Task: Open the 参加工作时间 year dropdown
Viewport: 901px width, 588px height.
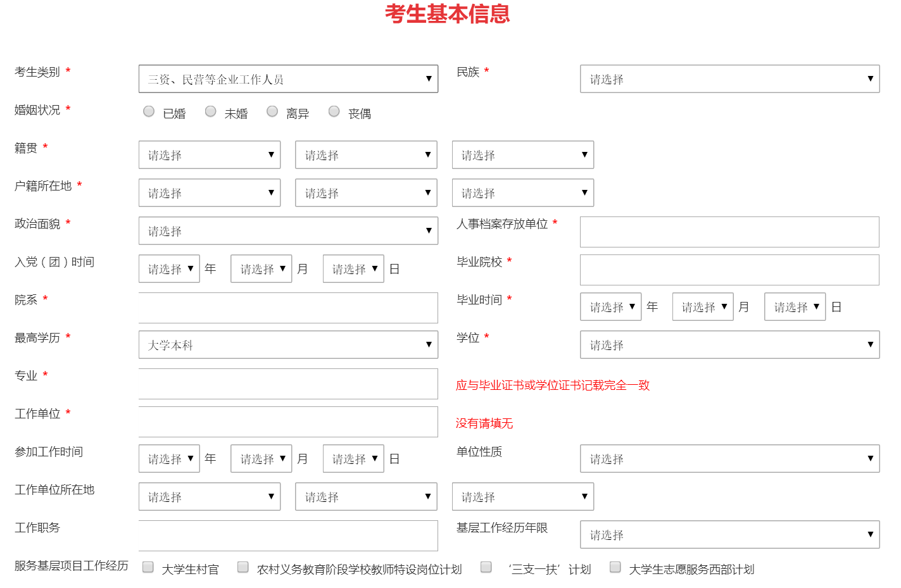Action: 169,459
